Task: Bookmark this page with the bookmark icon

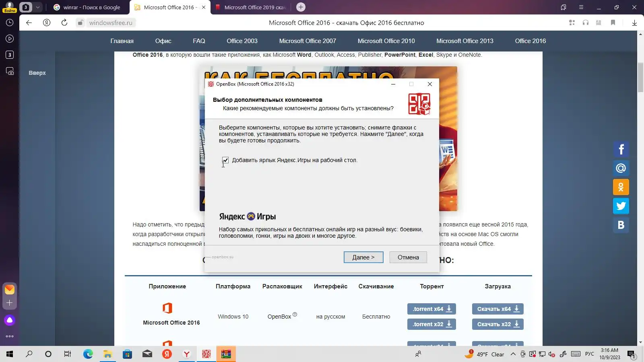Action: click(x=613, y=23)
